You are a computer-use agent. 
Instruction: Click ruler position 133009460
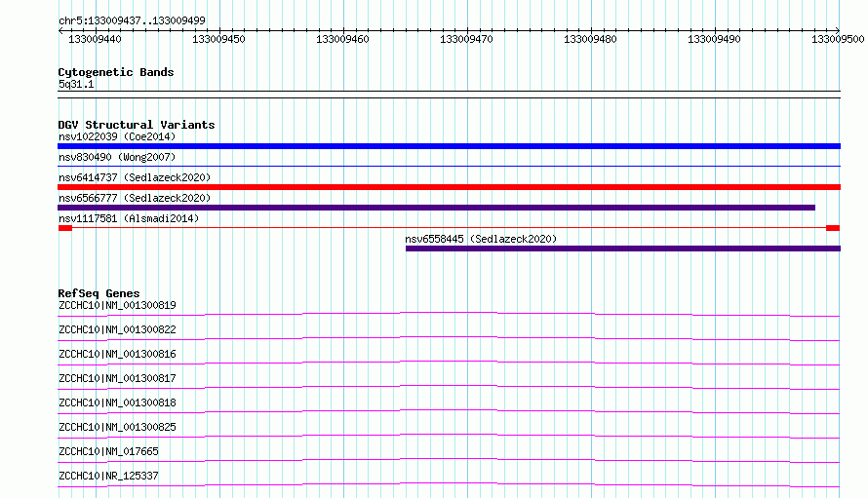[x=342, y=39]
